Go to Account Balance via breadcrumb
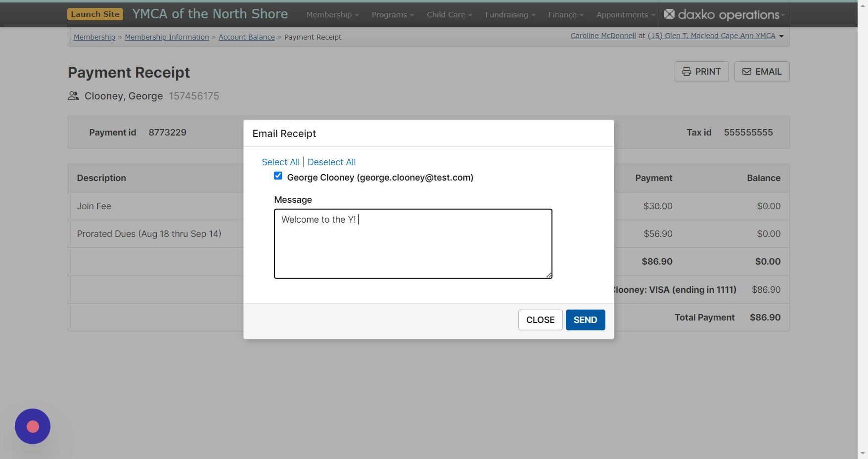 pos(246,37)
